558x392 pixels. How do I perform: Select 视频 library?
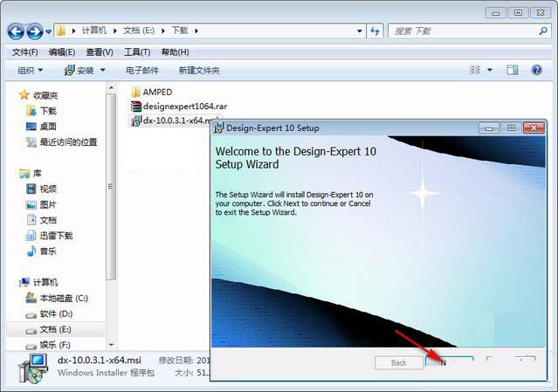48,189
